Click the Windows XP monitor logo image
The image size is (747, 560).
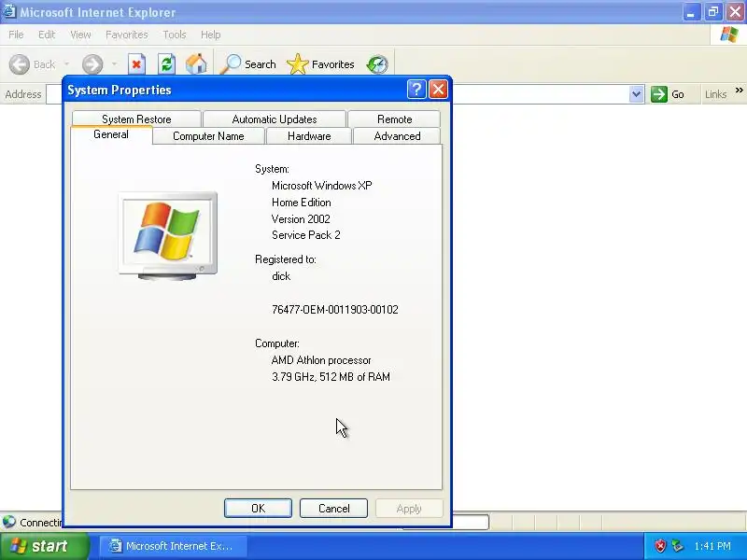point(168,235)
